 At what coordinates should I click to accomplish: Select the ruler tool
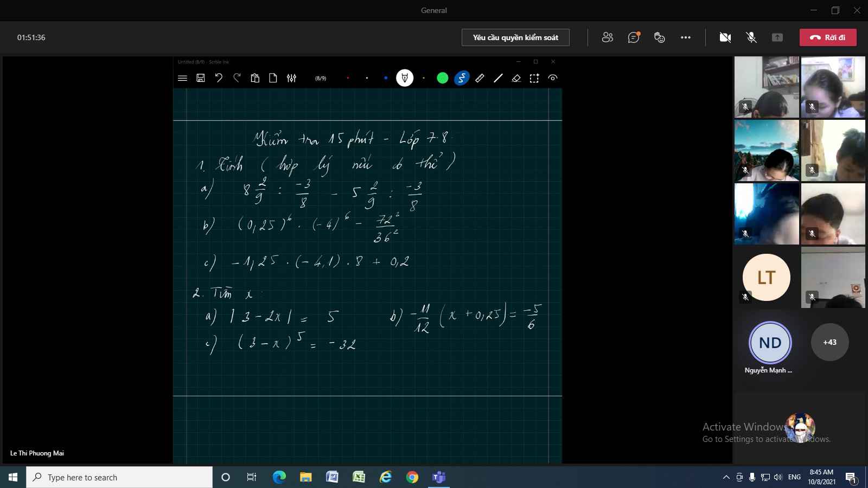[x=480, y=78]
